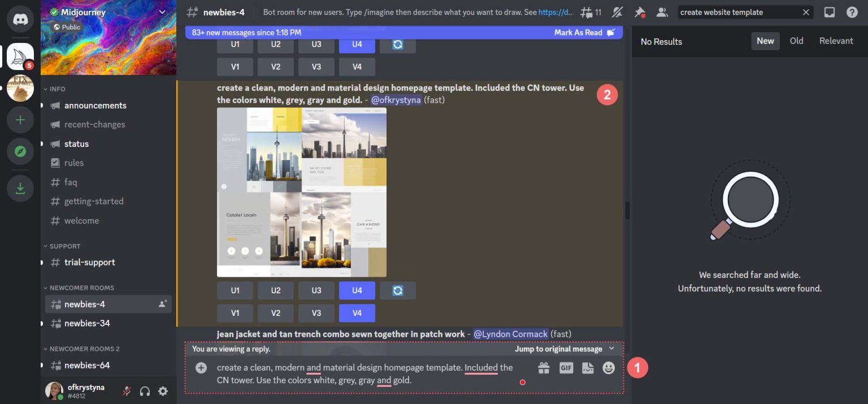Image resolution: width=868 pixels, height=404 pixels.
Task: Click the plus attachment icon in message box
Action: pyautogui.click(x=201, y=368)
